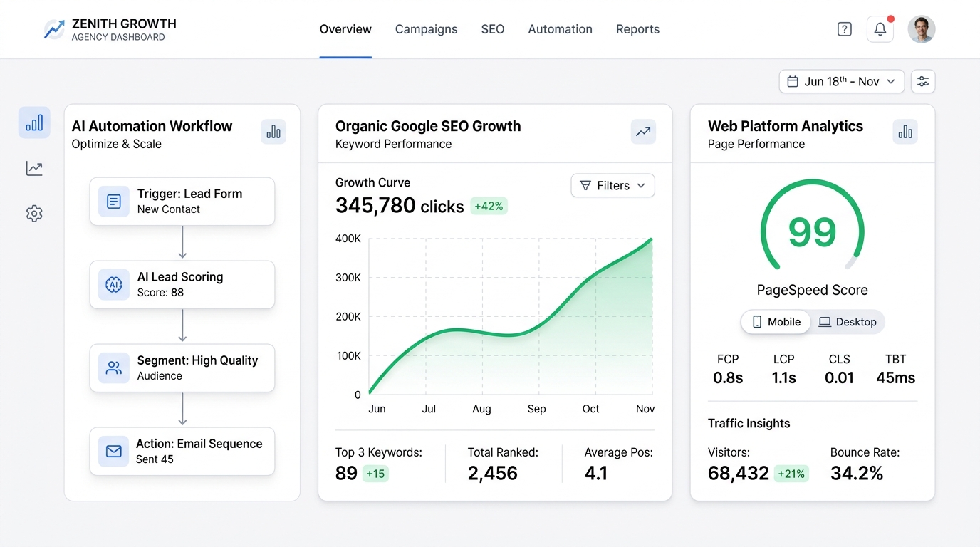Click the calendar icon in date range
Screen dimensions: 980x547
tap(792, 82)
